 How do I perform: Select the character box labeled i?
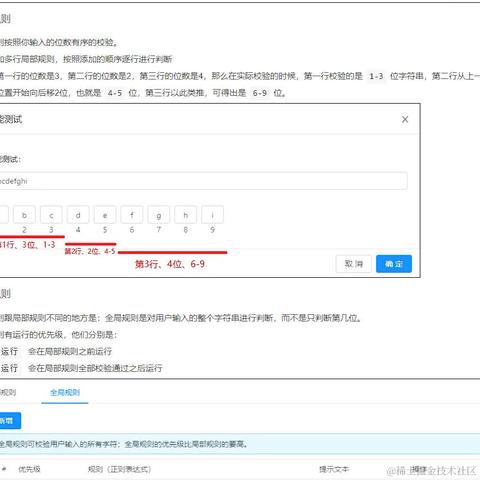pos(212,215)
